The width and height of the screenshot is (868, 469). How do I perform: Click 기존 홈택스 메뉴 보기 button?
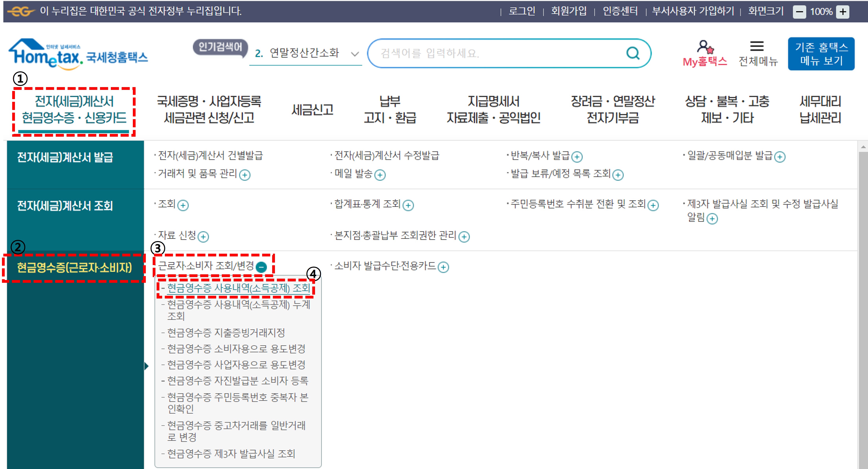tap(821, 54)
